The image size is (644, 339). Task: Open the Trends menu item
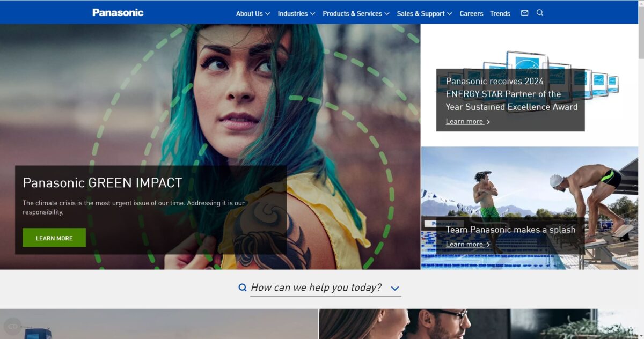tap(500, 13)
